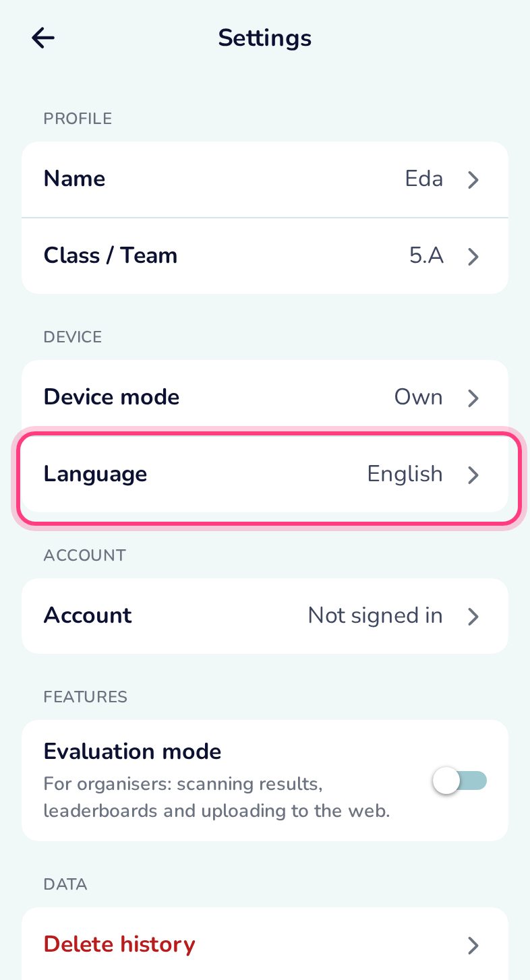
Task: Click the red Delete history text
Action: pos(119,944)
